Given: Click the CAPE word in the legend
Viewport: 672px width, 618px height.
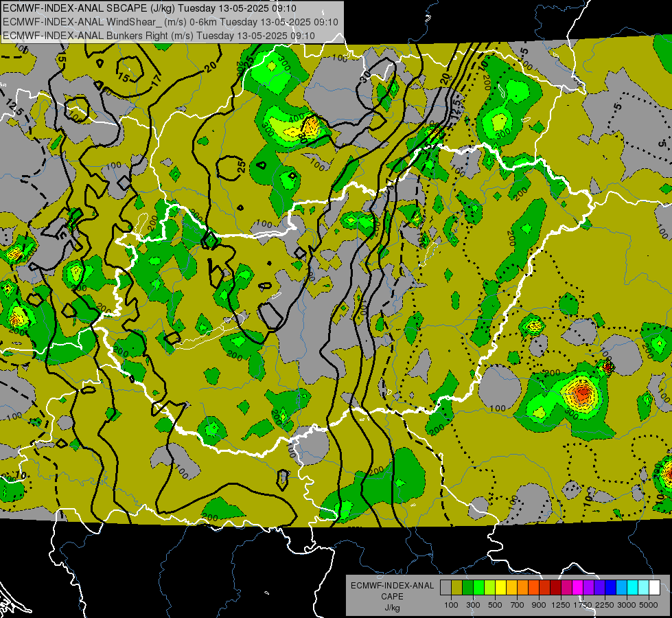Looking at the screenshot, I should [x=392, y=597].
